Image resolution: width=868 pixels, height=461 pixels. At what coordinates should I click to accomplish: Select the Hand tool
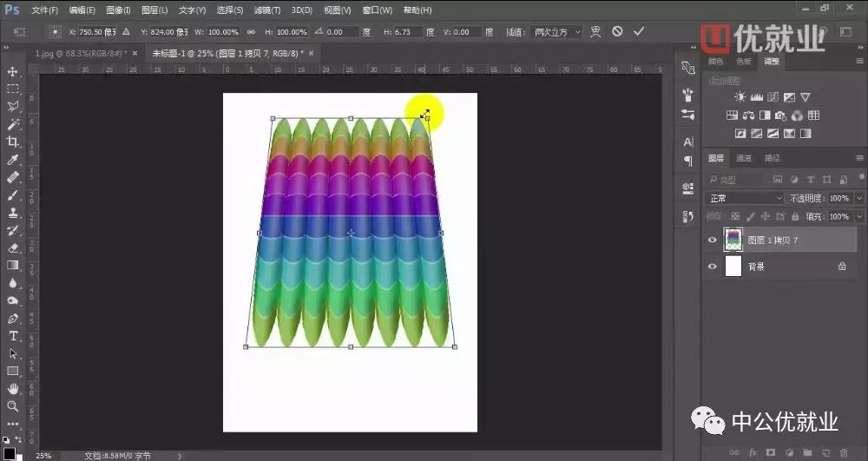(13, 388)
